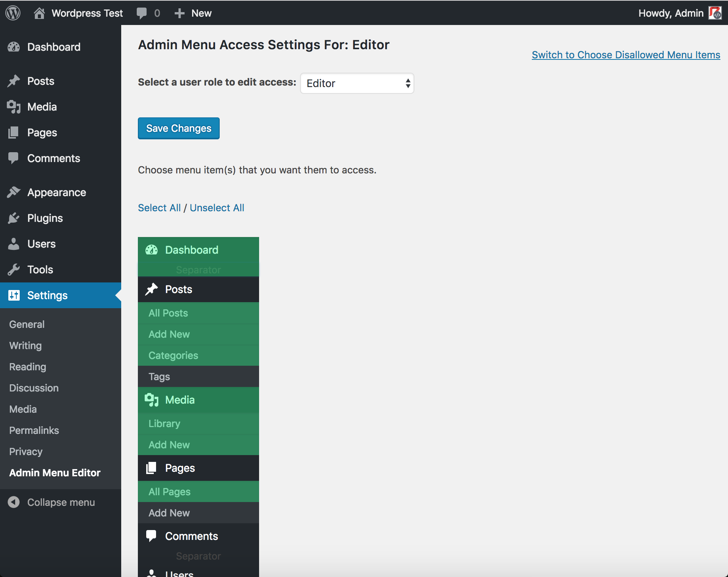Open the Appearance menu label in sidebar
Viewport: 728px width, 577px height.
tap(57, 192)
